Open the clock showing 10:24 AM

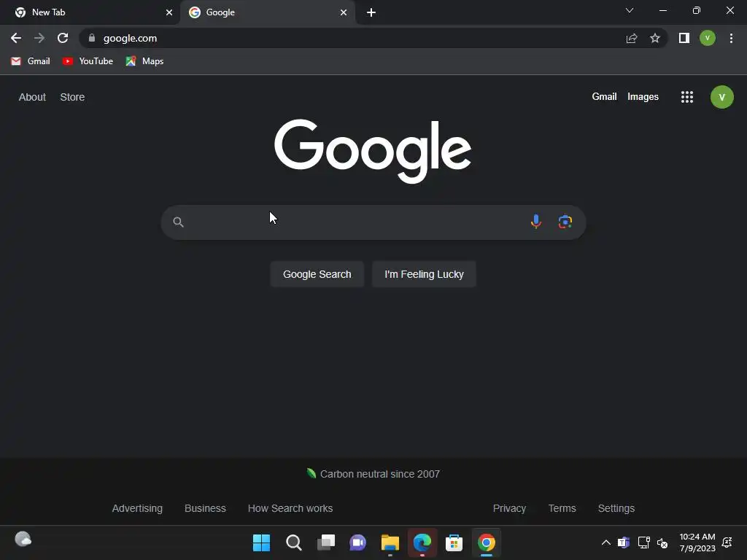[x=697, y=542]
